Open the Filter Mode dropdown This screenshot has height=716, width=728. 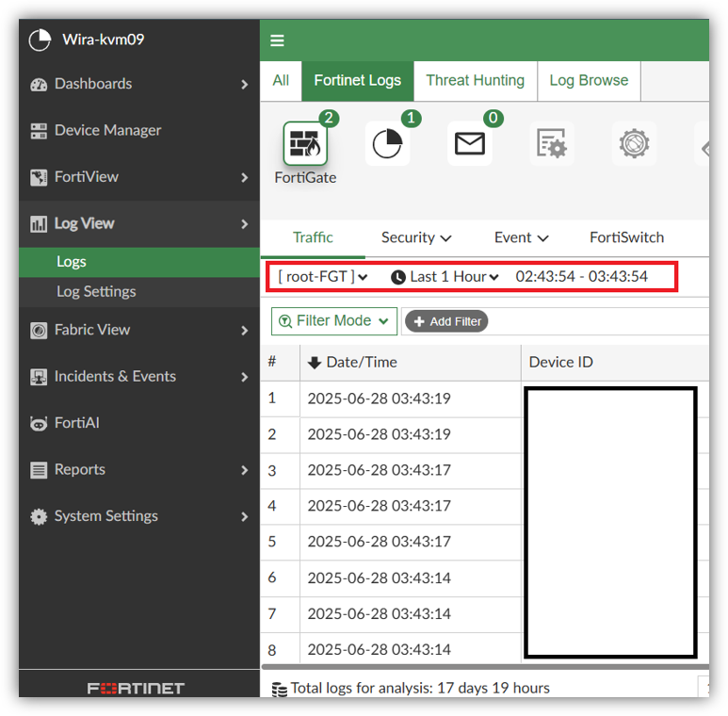(x=334, y=321)
